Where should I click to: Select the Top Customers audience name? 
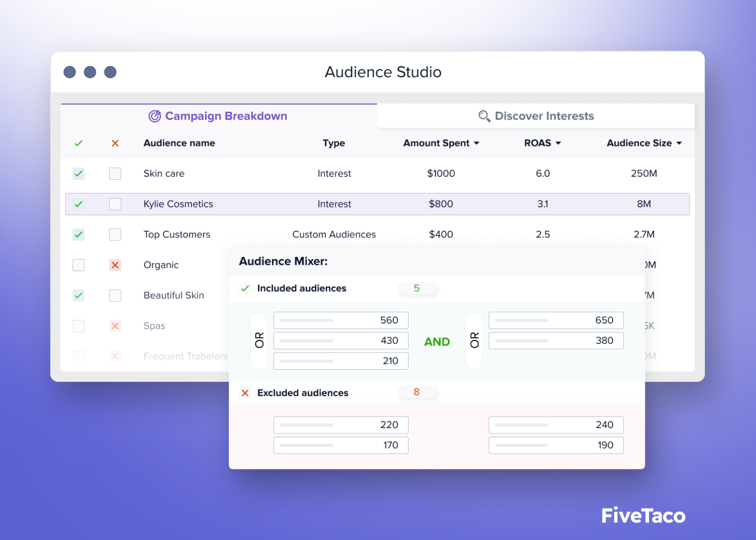(x=177, y=235)
